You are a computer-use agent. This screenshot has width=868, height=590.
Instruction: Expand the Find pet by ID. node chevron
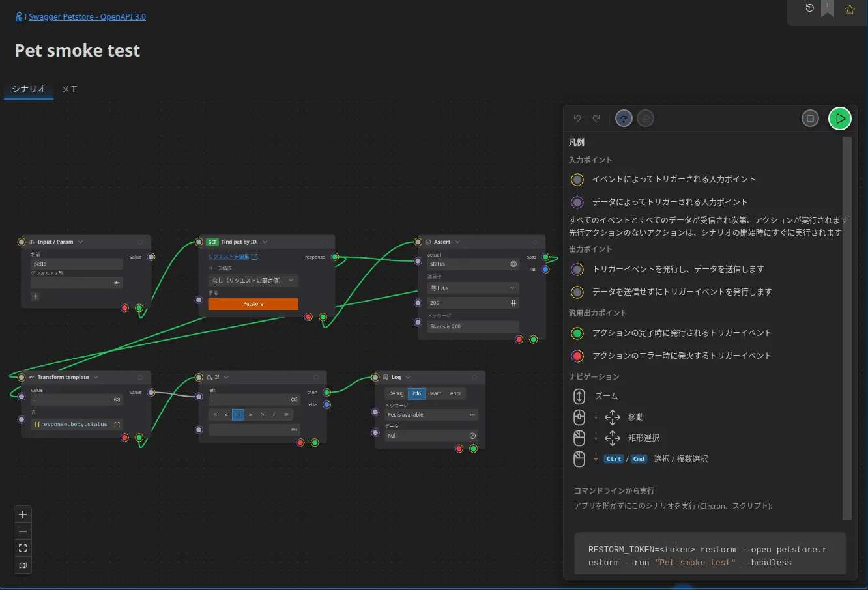265,242
